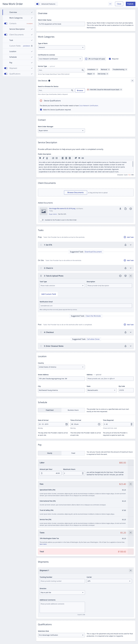Viewport: 138px width, 644px height.
Task: Select the Business Hours schedule tab
Action: [73, 410]
